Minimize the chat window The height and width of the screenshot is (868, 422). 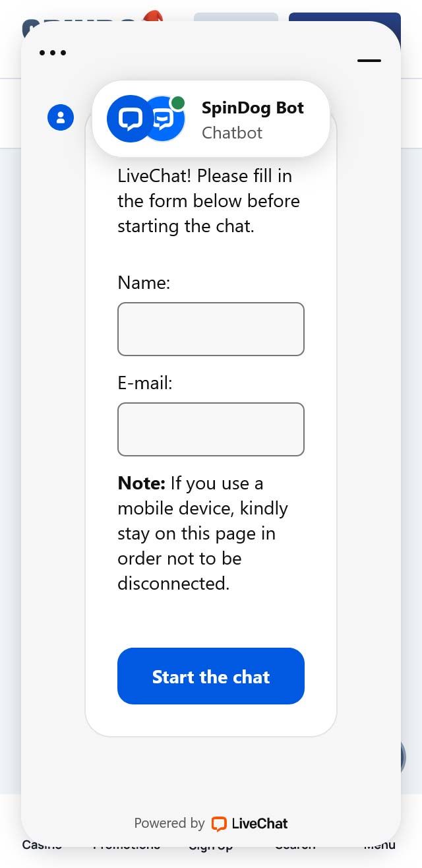click(x=369, y=60)
